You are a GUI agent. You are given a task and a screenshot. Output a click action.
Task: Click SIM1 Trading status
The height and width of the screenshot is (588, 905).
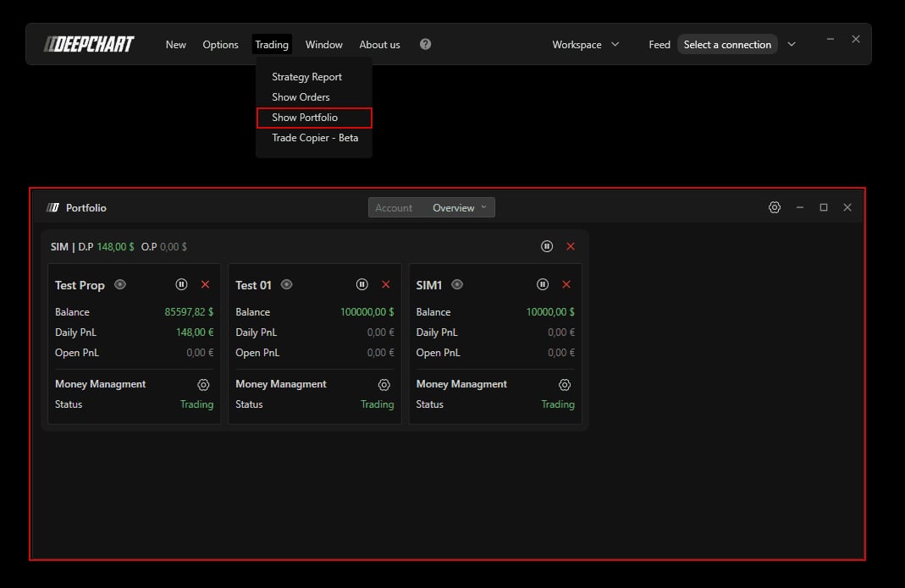click(558, 404)
